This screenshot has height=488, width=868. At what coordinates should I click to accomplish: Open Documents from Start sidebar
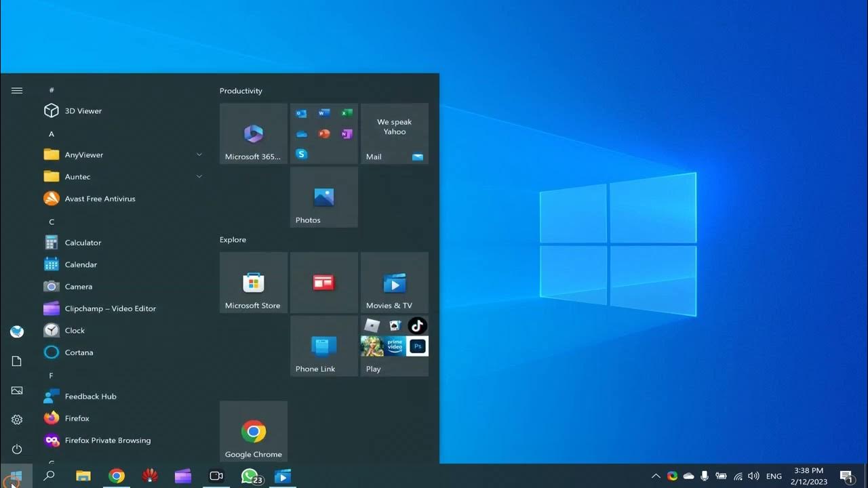[x=17, y=361]
